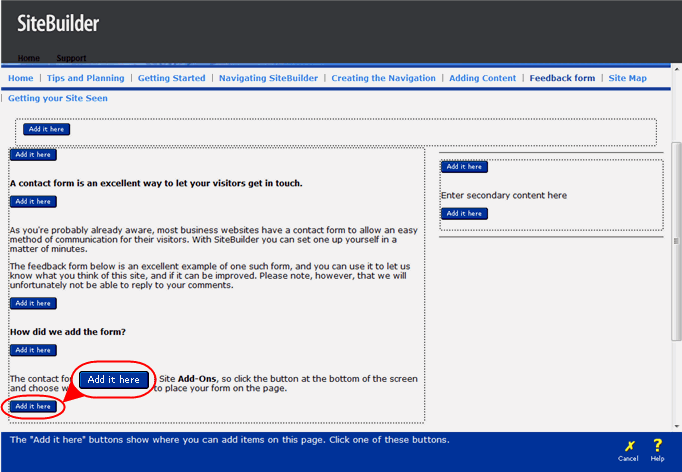Click the bottom-most Add it here button in main column

click(33, 406)
